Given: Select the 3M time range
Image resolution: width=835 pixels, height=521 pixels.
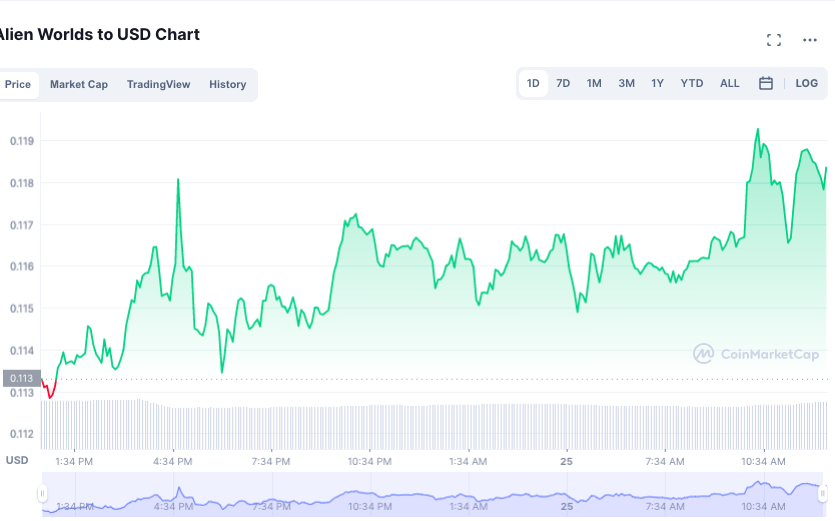Looking at the screenshot, I should click(x=626, y=83).
